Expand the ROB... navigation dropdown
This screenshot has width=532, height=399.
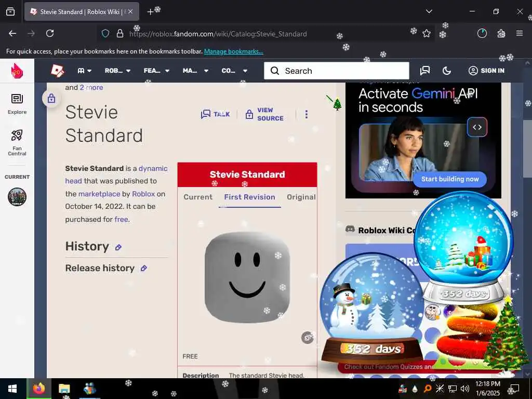[x=117, y=71]
